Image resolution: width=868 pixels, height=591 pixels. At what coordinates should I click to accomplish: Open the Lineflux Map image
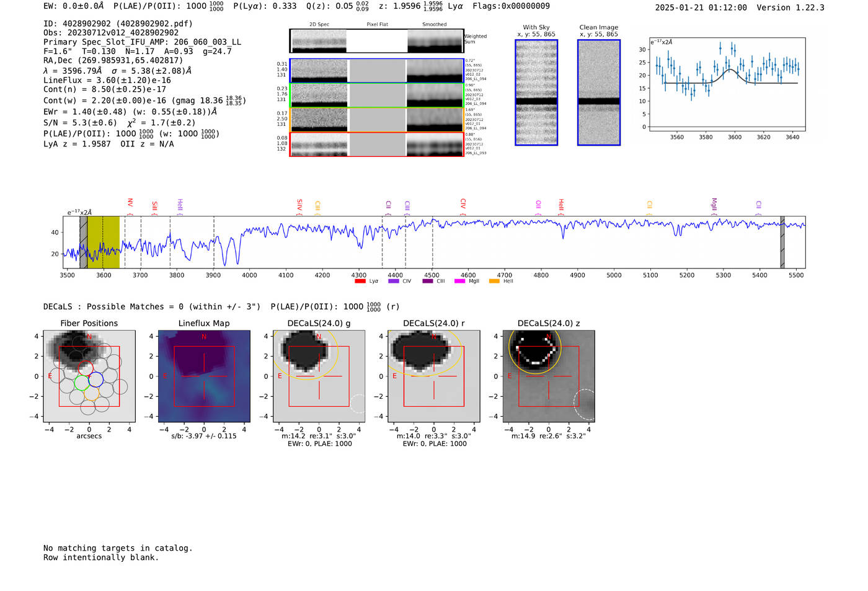204,376
